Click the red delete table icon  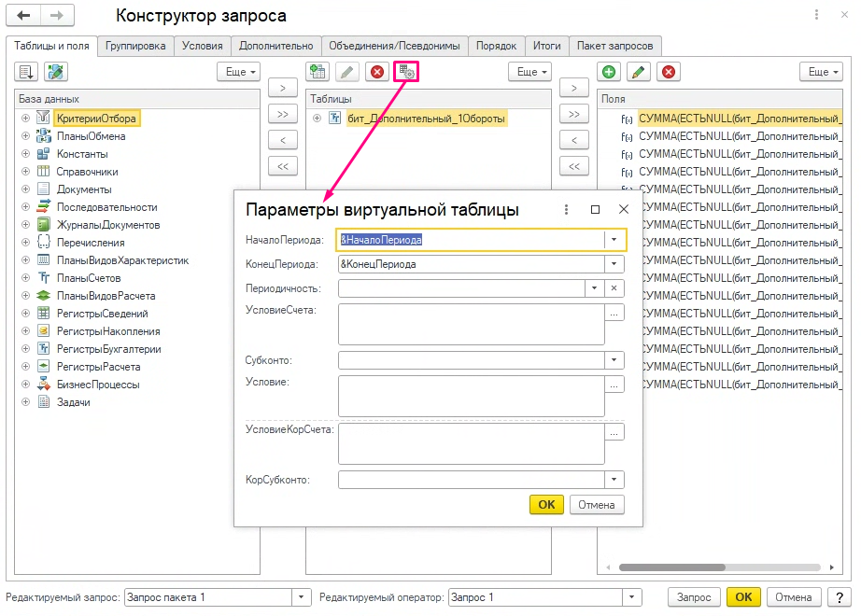pos(376,72)
